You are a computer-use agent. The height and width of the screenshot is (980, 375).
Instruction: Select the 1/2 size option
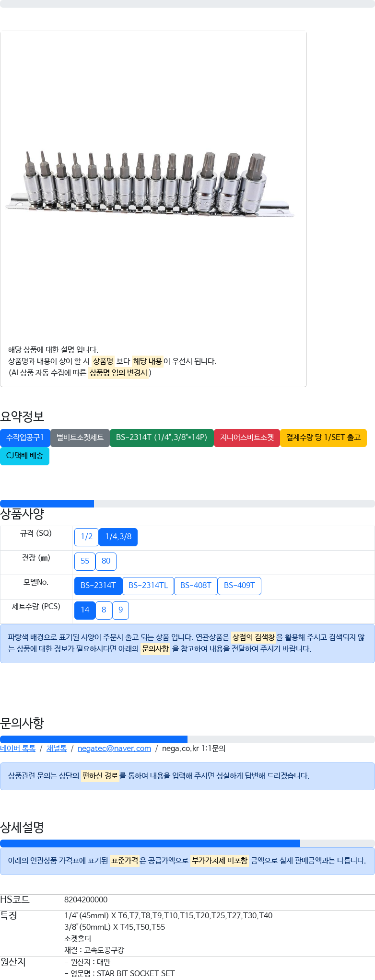pos(86,537)
